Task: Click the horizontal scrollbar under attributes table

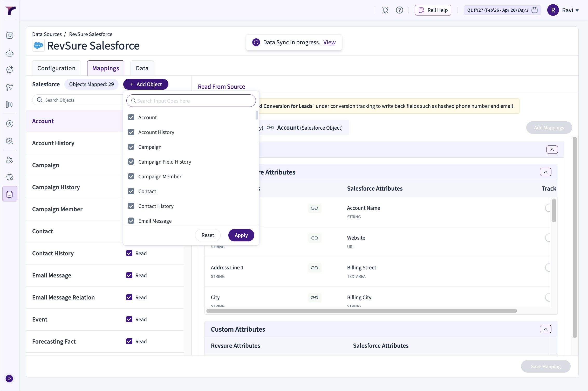Action: click(x=361, y=311)
